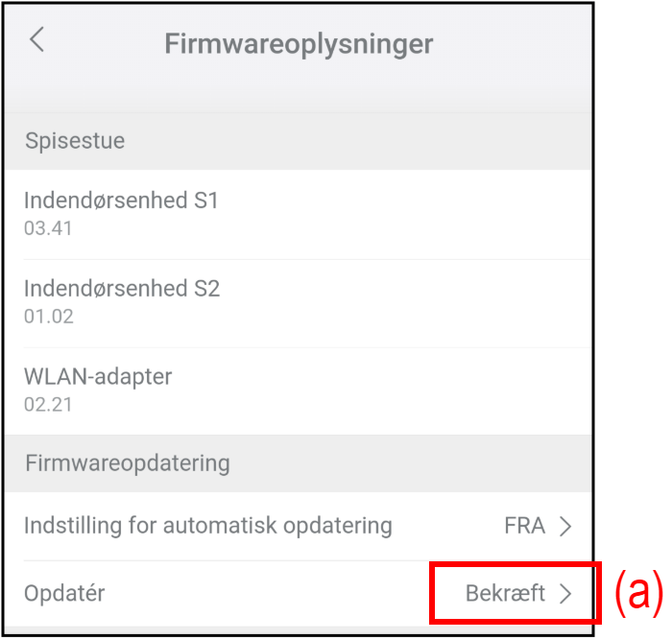The width and height of the screenshot is (672, 640).
Task: Click the 02.21 version number
Action: 48,404
